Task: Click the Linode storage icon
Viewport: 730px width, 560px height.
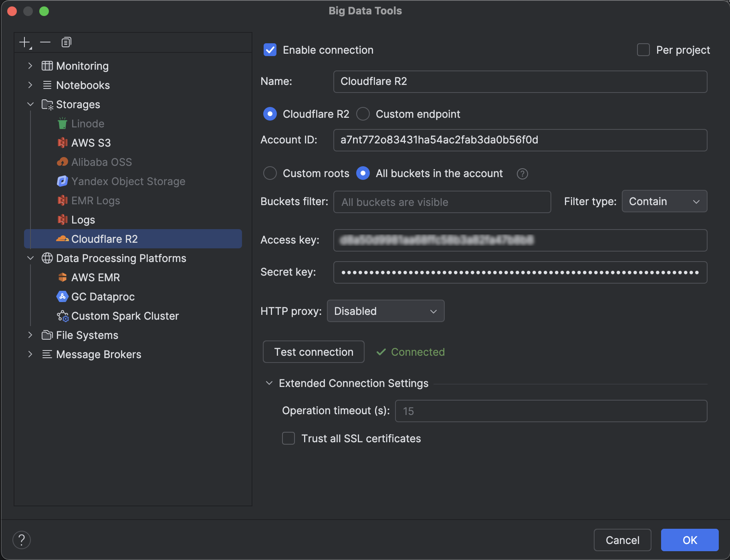Action: point(63,123)
